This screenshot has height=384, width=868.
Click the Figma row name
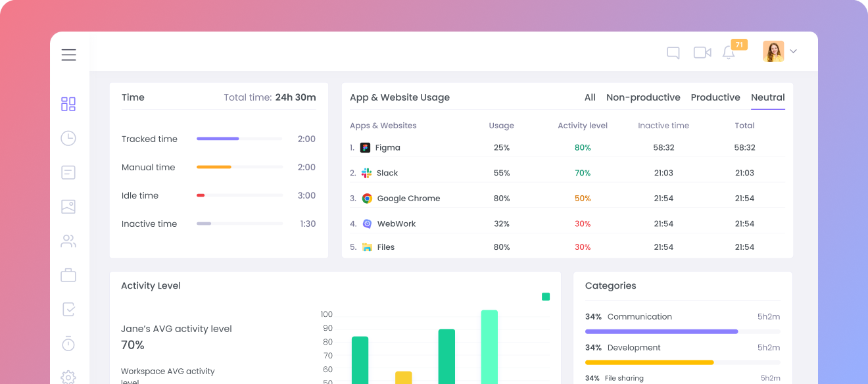tap(388, 148)
